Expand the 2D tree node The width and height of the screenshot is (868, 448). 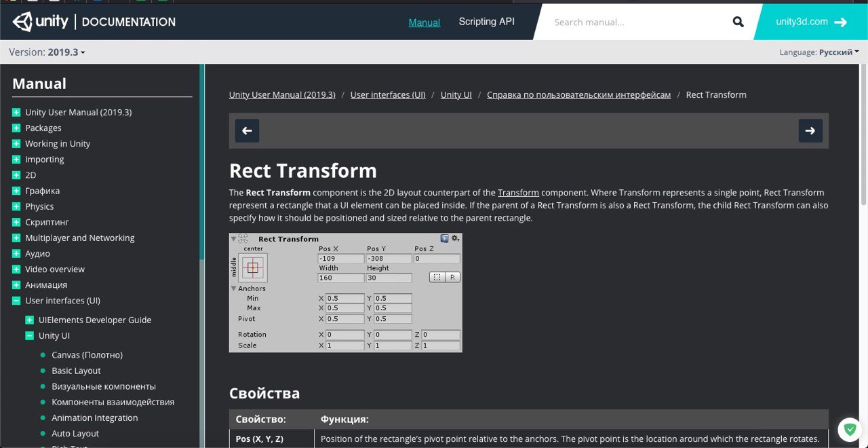tap(16, 175)
